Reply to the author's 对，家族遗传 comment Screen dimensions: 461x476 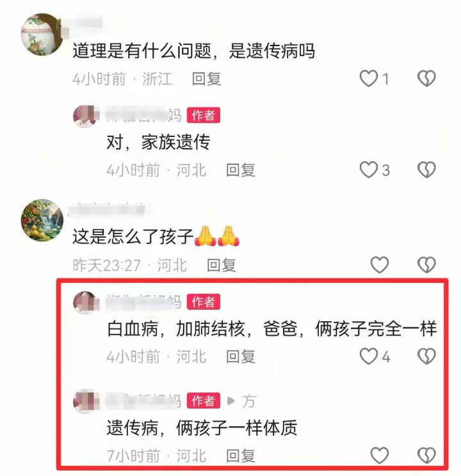240,170
